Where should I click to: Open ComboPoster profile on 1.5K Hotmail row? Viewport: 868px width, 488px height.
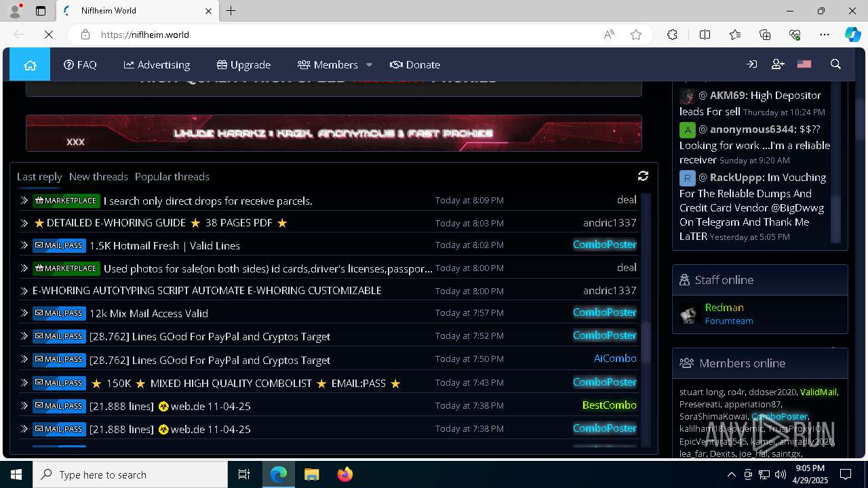(605, 245)
